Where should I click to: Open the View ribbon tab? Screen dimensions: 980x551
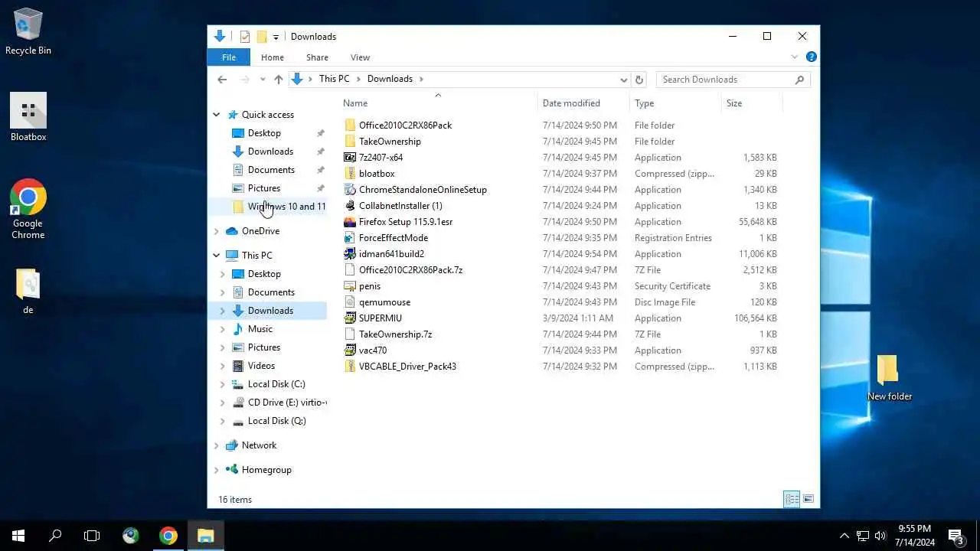tap(360, 57)
